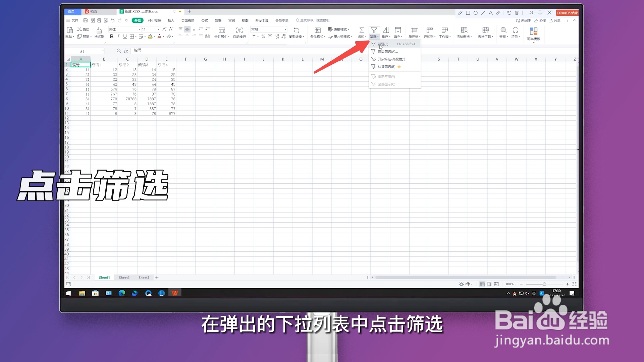Click the 查找 magnifier icon
The image size is (644, 362).
click(x=503, y=30)
